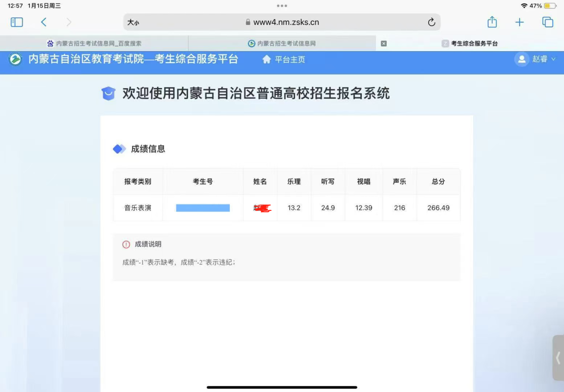The width and height of the screenshot is (564, 392).
Task: Navigate back with the back arrow
Action: point(44,22)
